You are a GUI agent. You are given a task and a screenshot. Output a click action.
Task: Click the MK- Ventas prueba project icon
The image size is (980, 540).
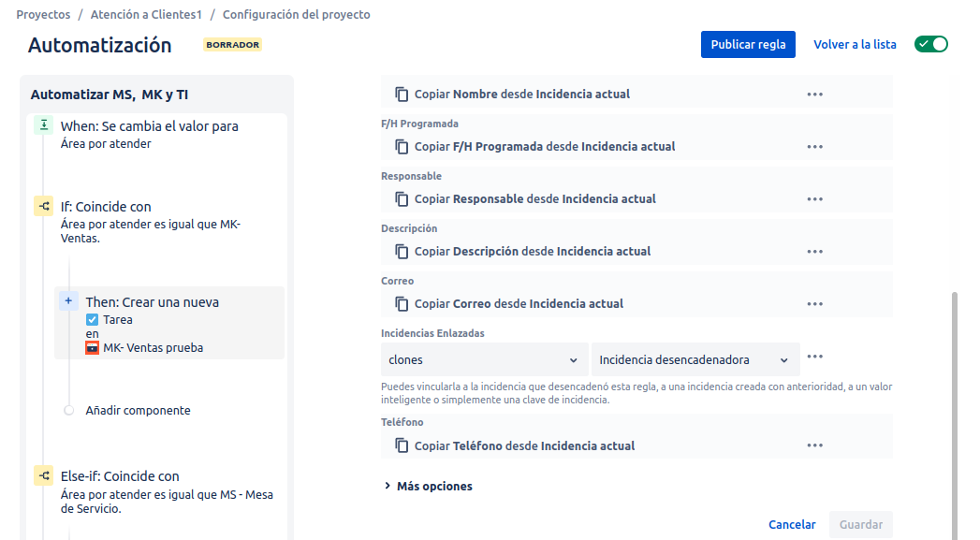[92, 347]
